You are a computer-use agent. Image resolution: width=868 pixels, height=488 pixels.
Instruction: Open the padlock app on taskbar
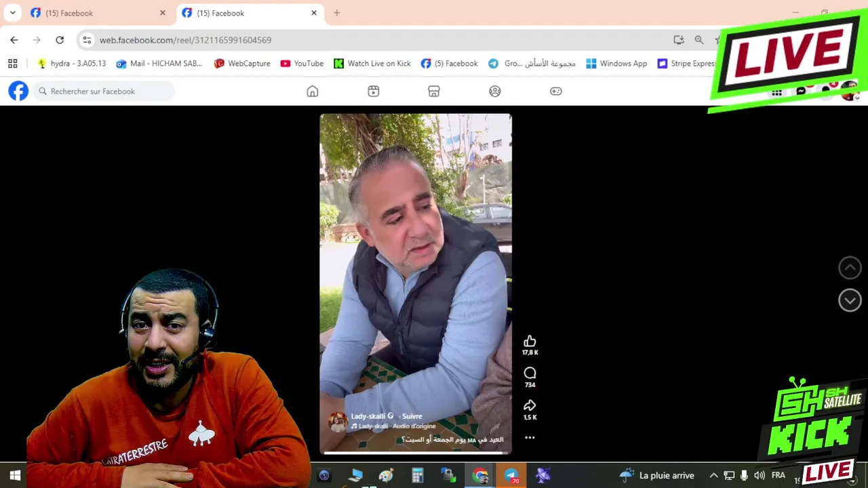(x=448, y=476)
